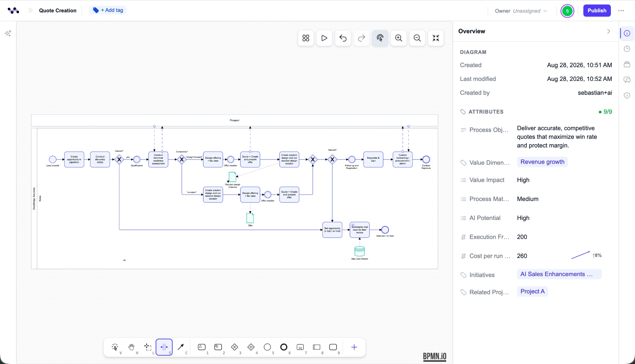Image resolution: width=635 pixels, height=364 pixels.
Task: Open the green user avatar
Action: (567, 11)
